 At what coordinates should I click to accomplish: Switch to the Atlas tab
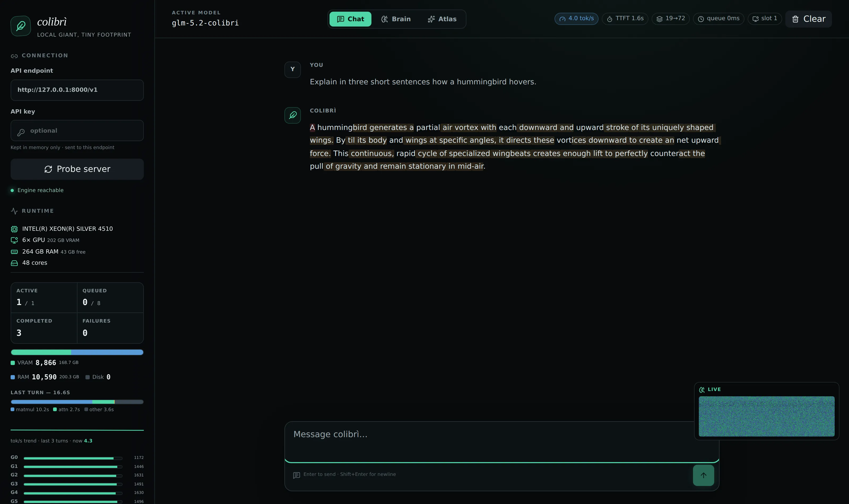tap(442, 19)
